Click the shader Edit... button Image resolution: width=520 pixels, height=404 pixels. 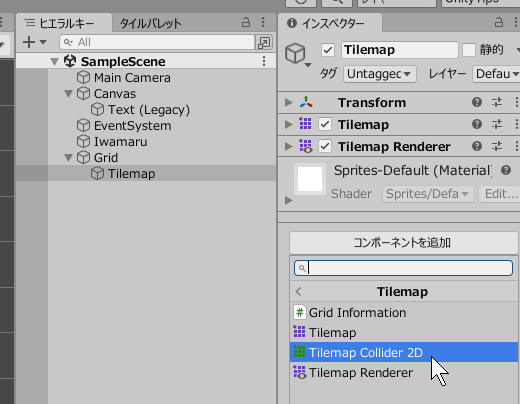click(499, 194)
